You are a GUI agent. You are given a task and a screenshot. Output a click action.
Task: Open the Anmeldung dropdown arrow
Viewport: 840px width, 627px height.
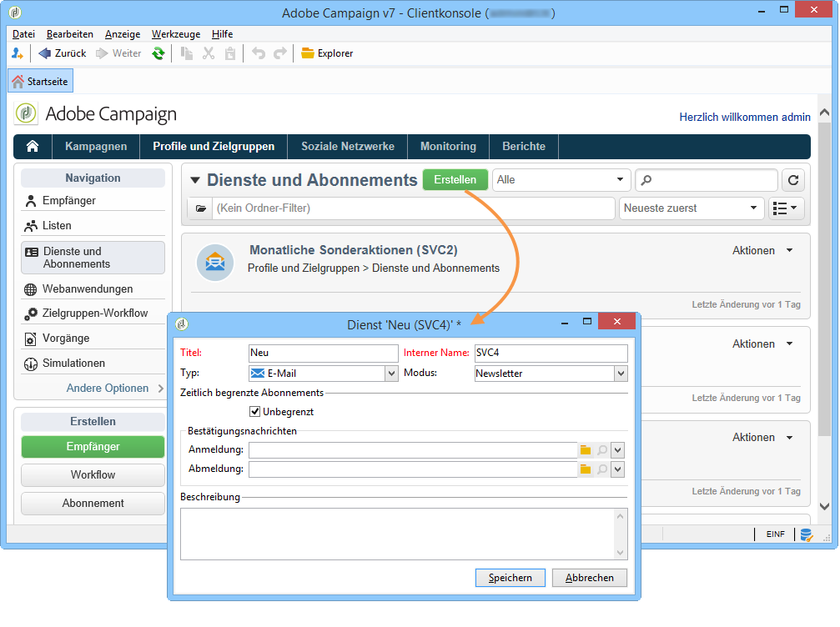click(617, 450)
